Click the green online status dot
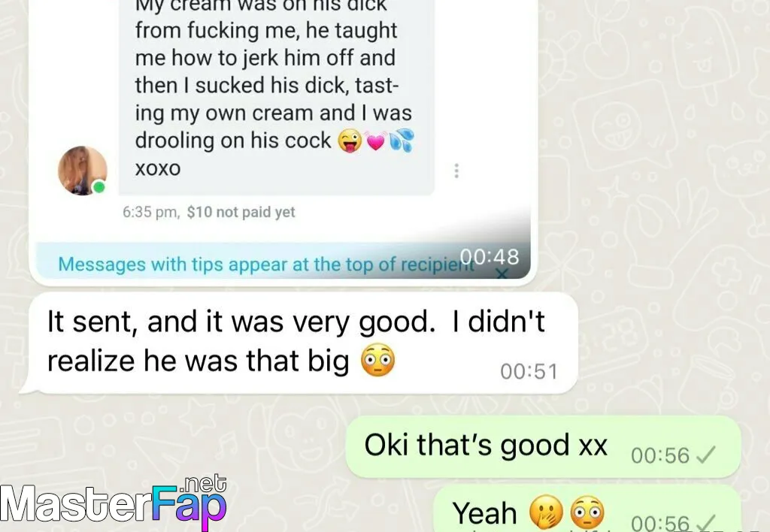The width and height of the screenshot is (770, 532). (99, 187)
